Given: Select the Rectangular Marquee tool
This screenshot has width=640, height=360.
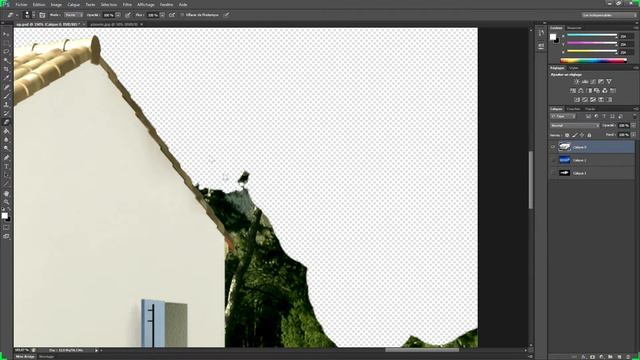Looking at the screenshot, I should pos(6,43).
